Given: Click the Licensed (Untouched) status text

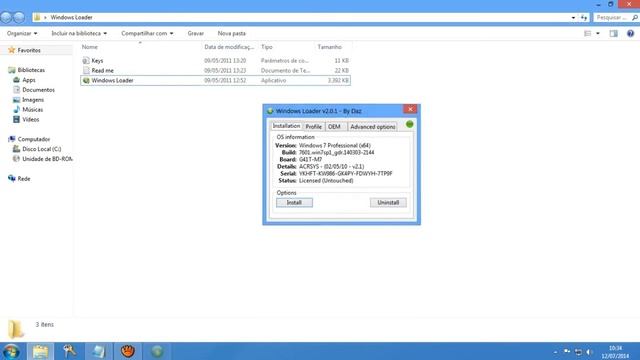Looking at the screenshot, I should pos(326,180).
